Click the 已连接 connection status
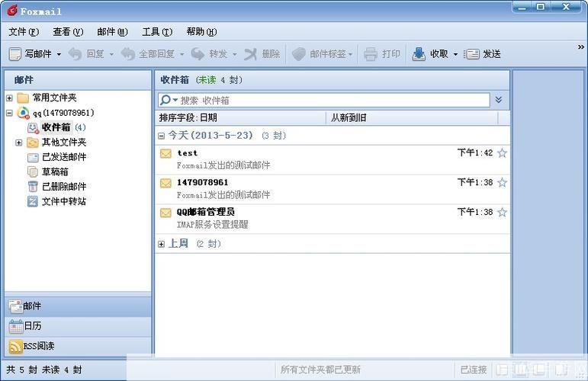The image size is (588, 381). pyautogui.click(x=474, y=370)
